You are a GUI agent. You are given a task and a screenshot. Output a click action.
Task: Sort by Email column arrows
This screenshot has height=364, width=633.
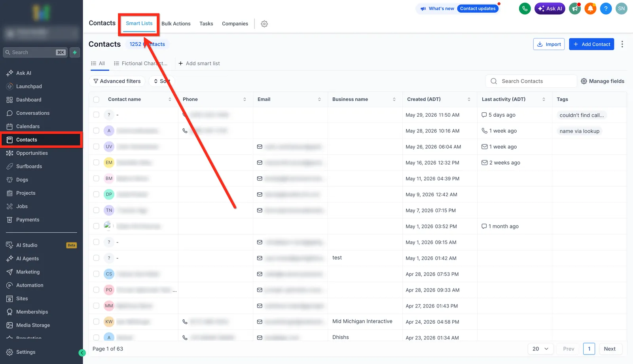pyautogui.click(x=319, y=99)
